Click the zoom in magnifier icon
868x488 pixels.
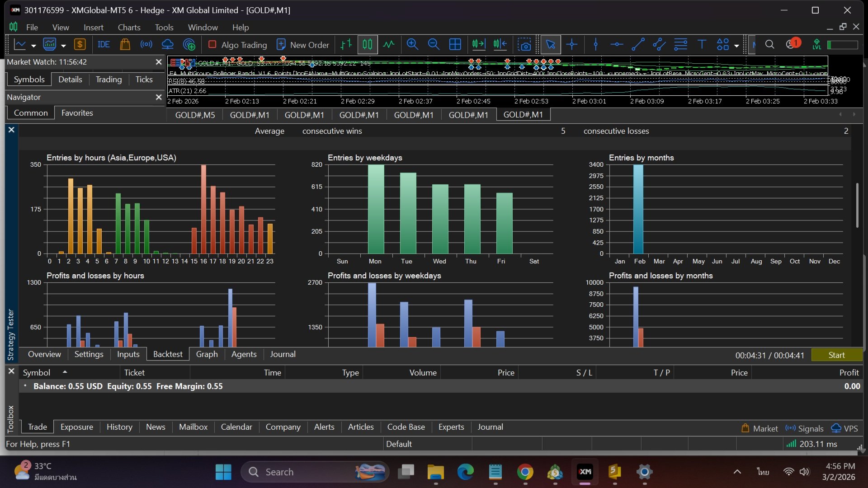tap(412, 45)
